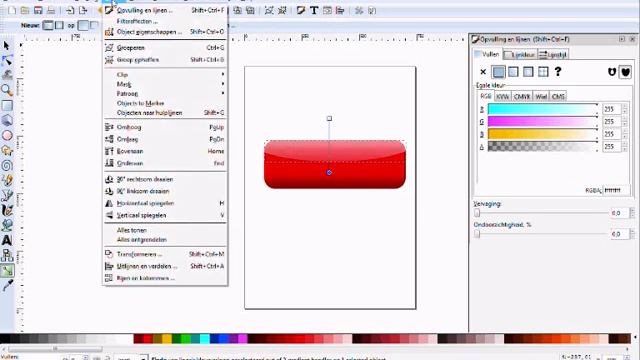The height and width of the screenshot is (360, 640).
Task: Toggle first 'Nieuw' gradient type button
Action: (48, 25)
